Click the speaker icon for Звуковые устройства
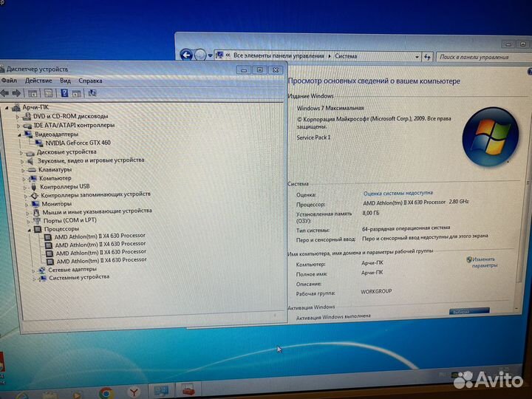Image resolution: width=532 pixels, height=399 pixels. (x=30, y=161)
